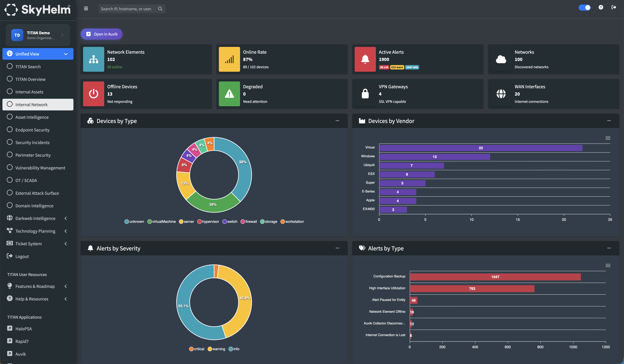Toggle switch series in legend
The width and height of the screenshot is (624, 364).
(230, 221)
